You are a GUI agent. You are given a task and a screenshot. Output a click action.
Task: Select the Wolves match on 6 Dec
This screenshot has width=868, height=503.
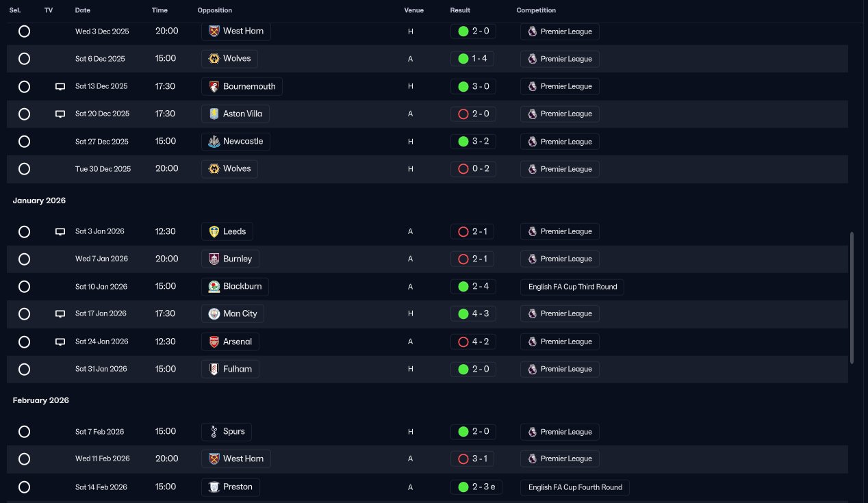tap(24, 59)
